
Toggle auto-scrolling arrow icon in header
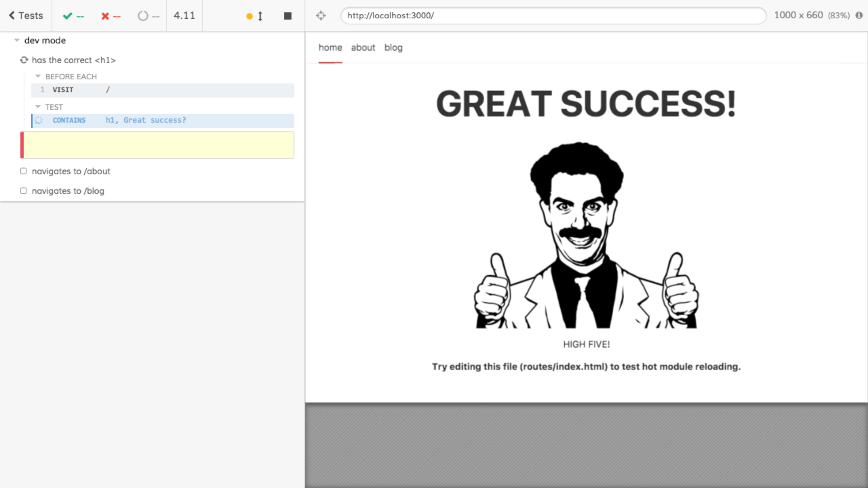(x=260, y=16)
